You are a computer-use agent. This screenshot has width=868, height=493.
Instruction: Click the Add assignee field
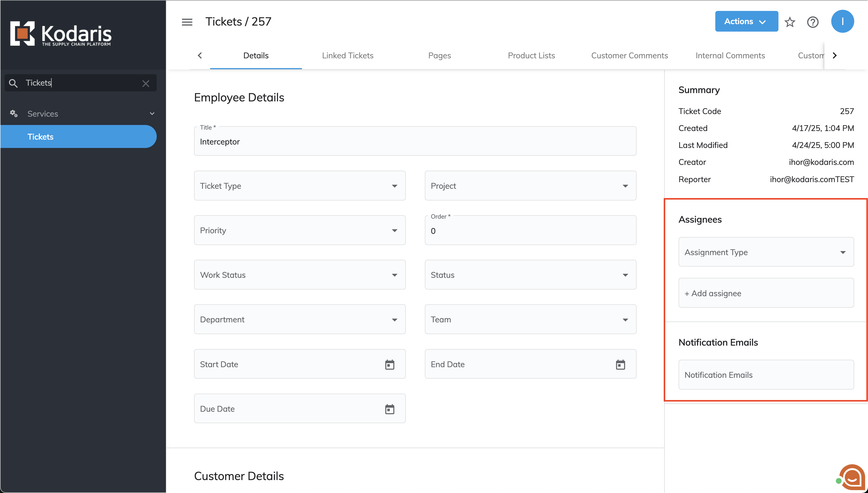766,293
